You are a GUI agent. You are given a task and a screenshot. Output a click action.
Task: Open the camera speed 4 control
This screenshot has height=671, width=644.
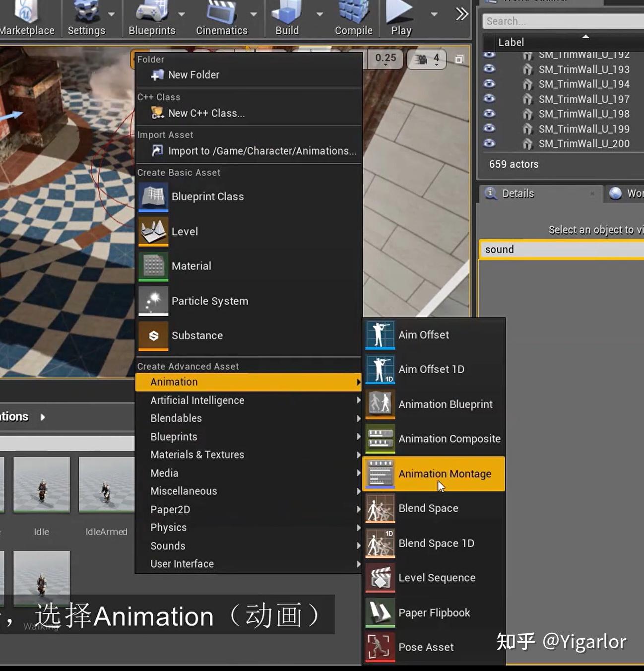coord(426,60)
